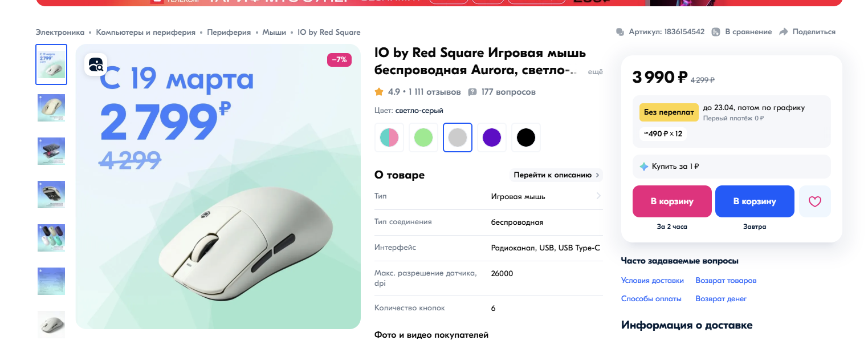Screen dimensions: 868x340
Task: Open the 177 вопросов chat icon
Action: 472,92
